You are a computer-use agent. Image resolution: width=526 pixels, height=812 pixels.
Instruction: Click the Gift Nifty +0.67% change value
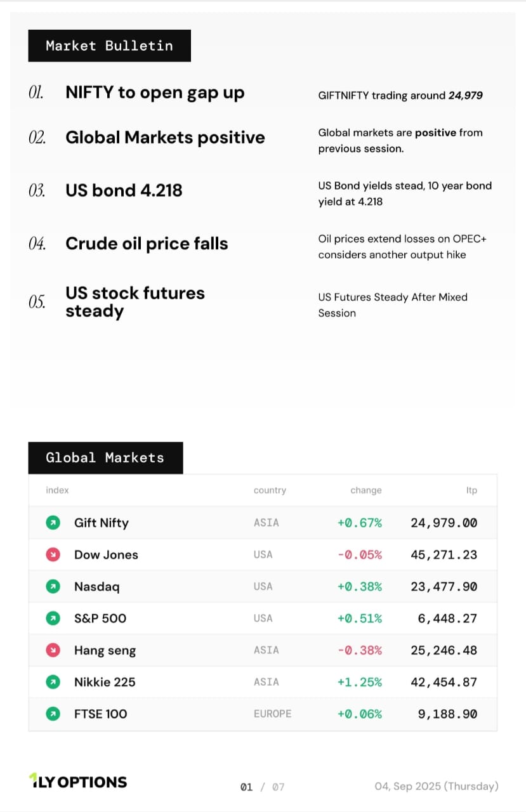(360, 523)
